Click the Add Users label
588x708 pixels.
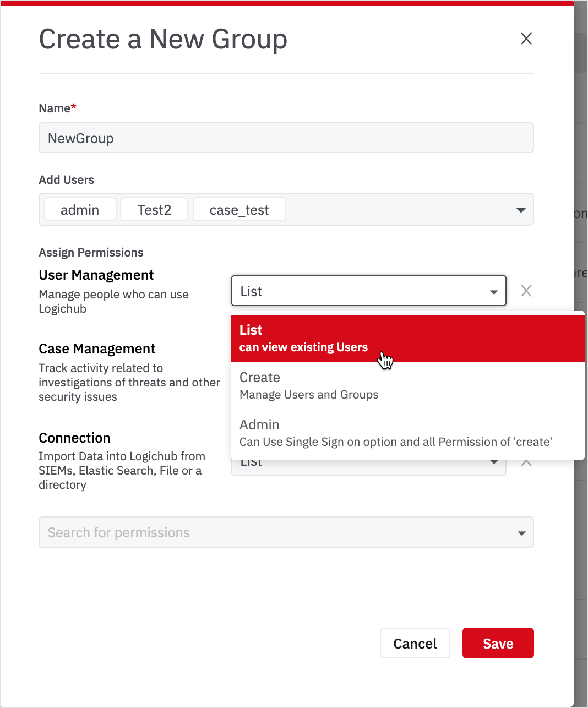coord(66,180)
